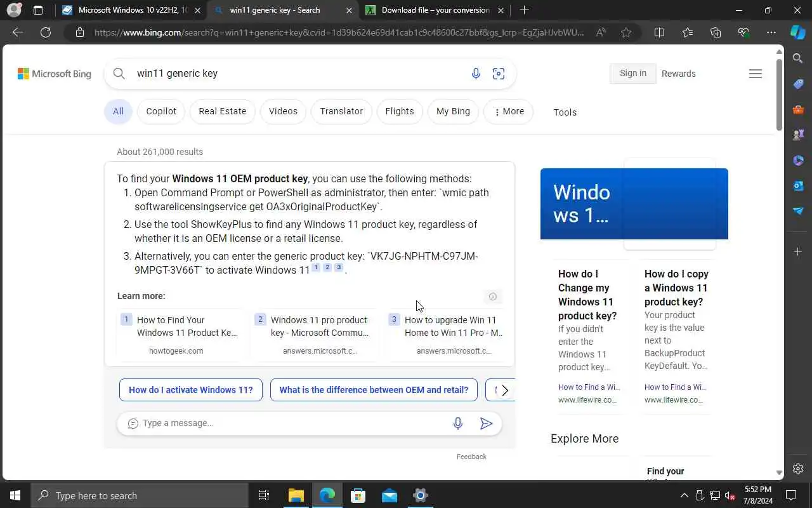Screen dimensions: 812x508
Task: Click the page vertical scrollbar thumb
Action: point(779,94)
